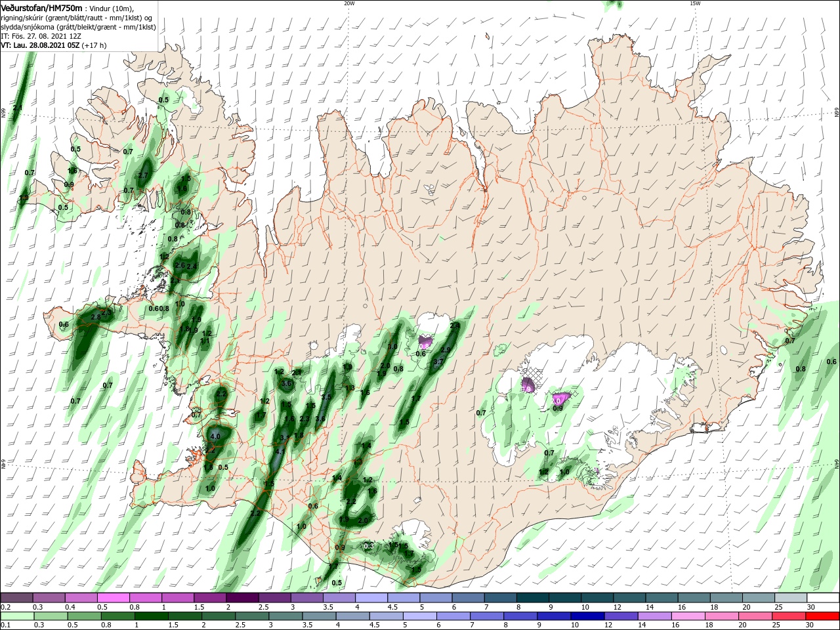
Task: Click the 20W longitude label at the top
Action: 349,3
